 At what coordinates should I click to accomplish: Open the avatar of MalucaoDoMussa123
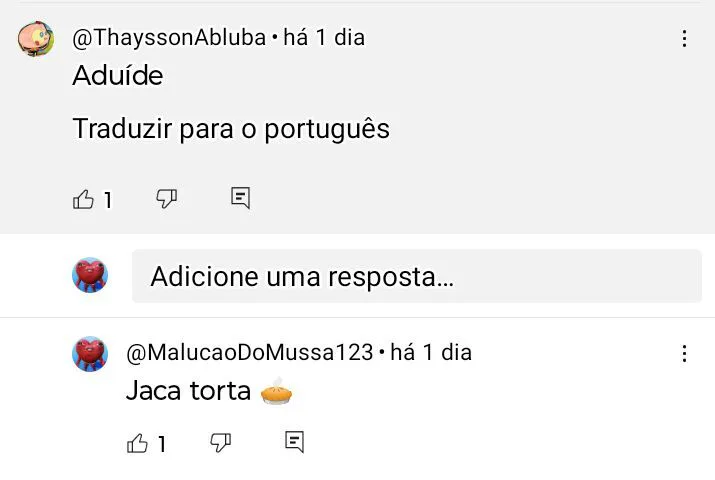pos(90,353)
